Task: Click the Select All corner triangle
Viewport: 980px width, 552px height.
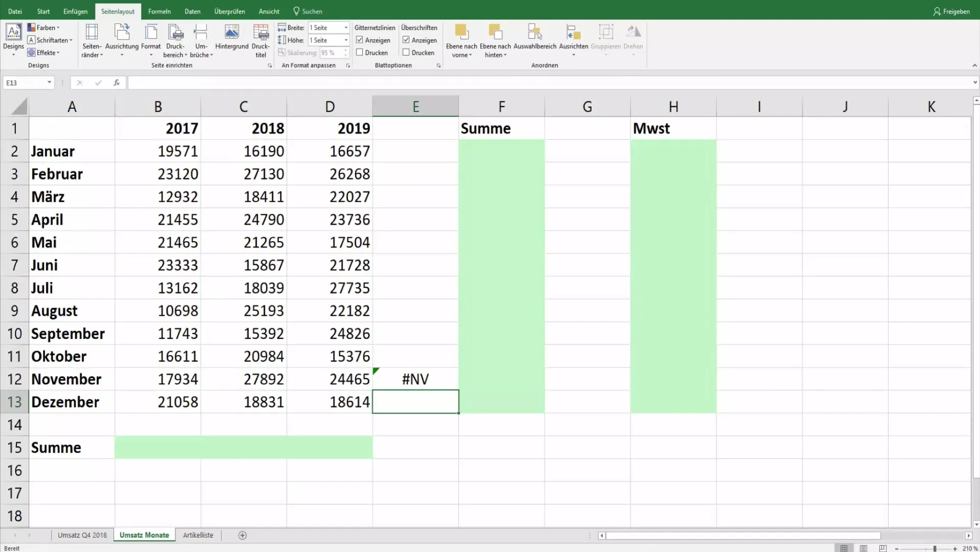Action: tap(19, 106)
